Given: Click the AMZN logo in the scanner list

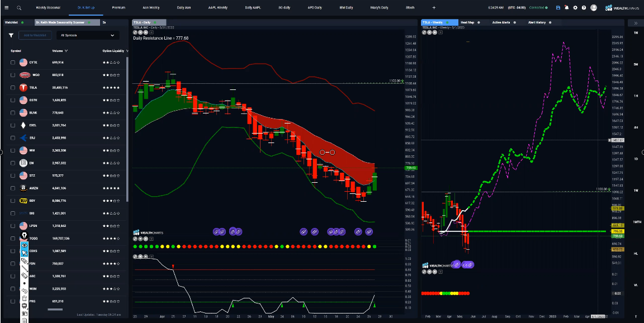Looking at the screenshot, I should (x=23, y=188).
